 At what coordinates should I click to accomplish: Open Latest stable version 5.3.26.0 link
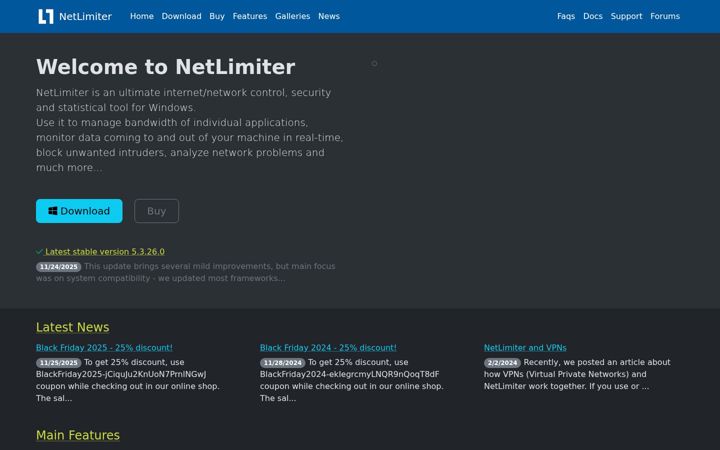coord(105,252)
